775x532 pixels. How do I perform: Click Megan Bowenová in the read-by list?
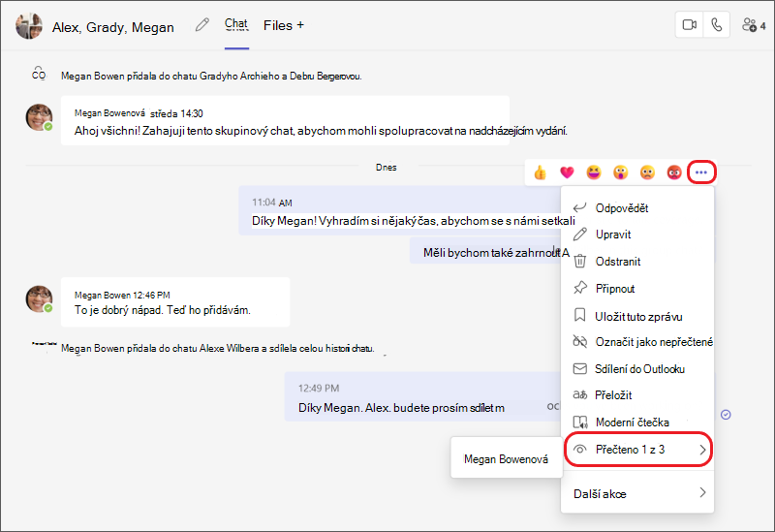point(506,459)
